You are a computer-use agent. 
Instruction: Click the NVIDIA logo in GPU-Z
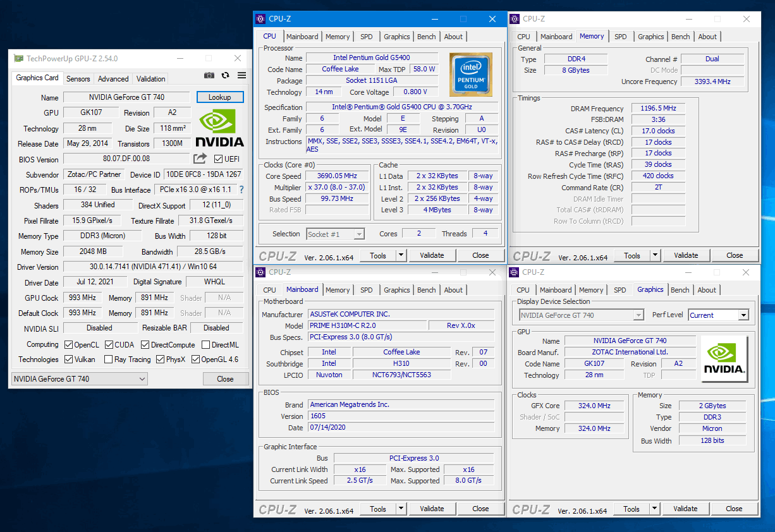coord(219,128)
